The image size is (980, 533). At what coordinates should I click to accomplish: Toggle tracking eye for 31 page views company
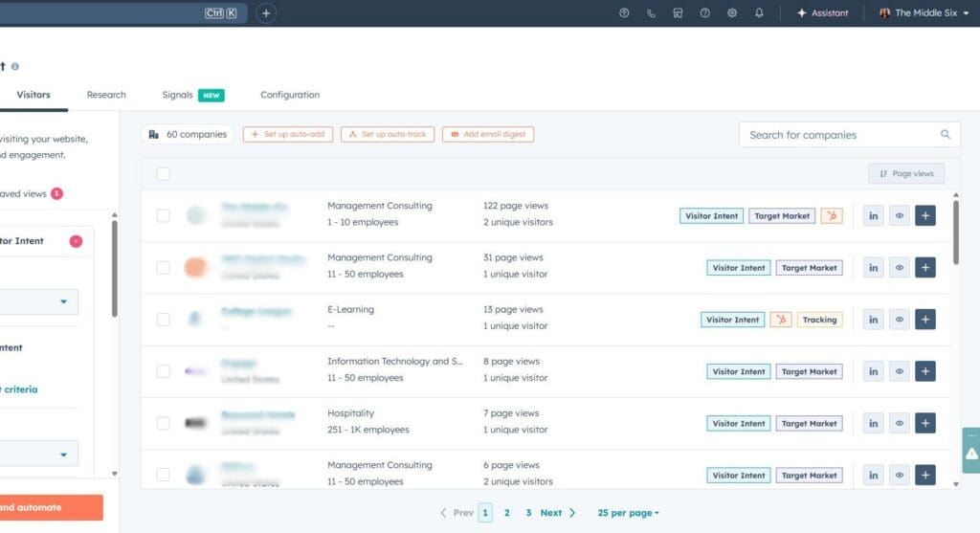coord(900,267)
